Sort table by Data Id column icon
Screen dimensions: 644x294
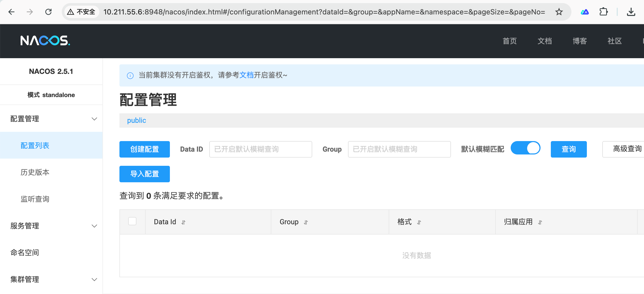pos(183,222)
